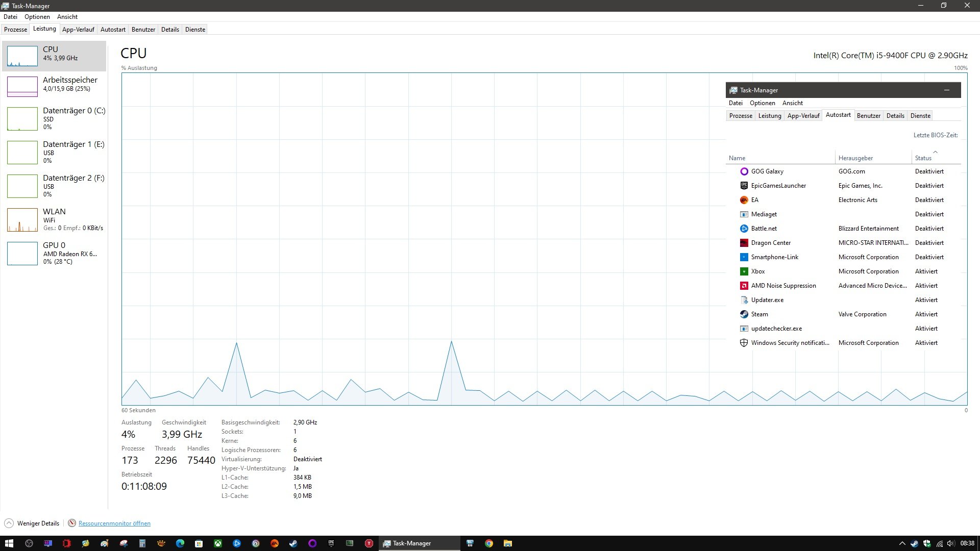This screenshot has height=551, width=980.
Task: Open the Windows Start menu
Action: (9, 543)
